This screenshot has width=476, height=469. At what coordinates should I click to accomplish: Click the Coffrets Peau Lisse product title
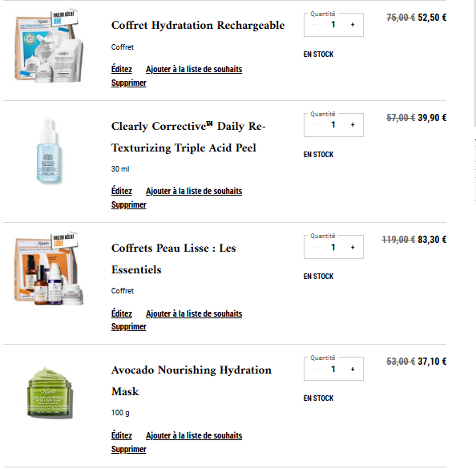point(173,259)
